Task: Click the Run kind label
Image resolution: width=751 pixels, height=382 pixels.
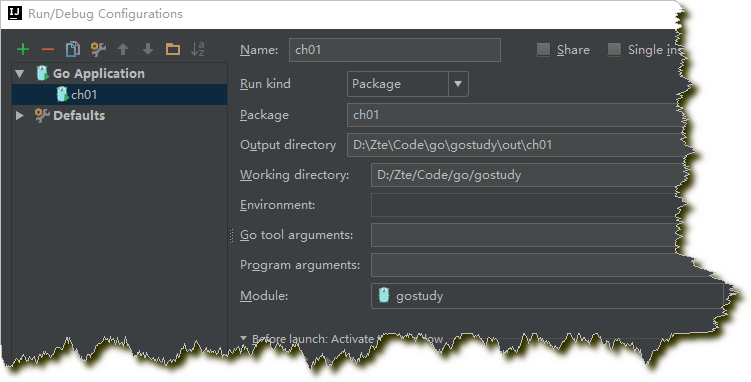Action: [265, 84]
